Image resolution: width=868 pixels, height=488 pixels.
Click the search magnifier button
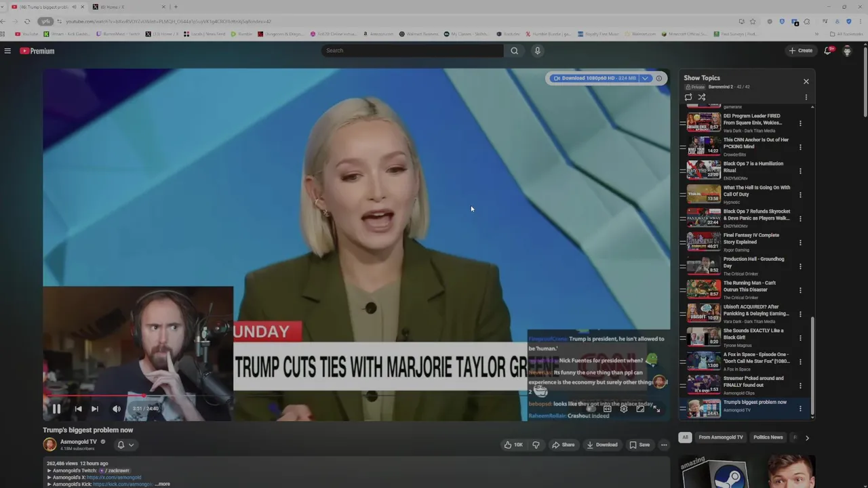[514, 51]
